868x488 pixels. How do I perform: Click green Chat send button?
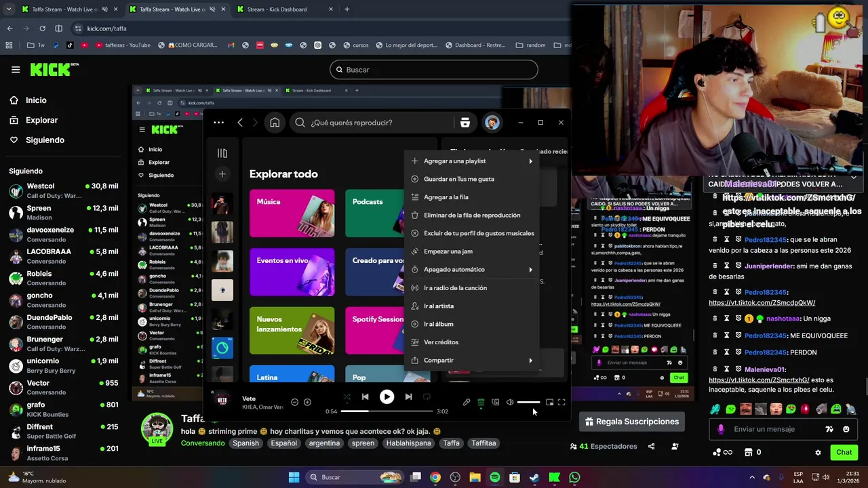[x=844, y=452]
